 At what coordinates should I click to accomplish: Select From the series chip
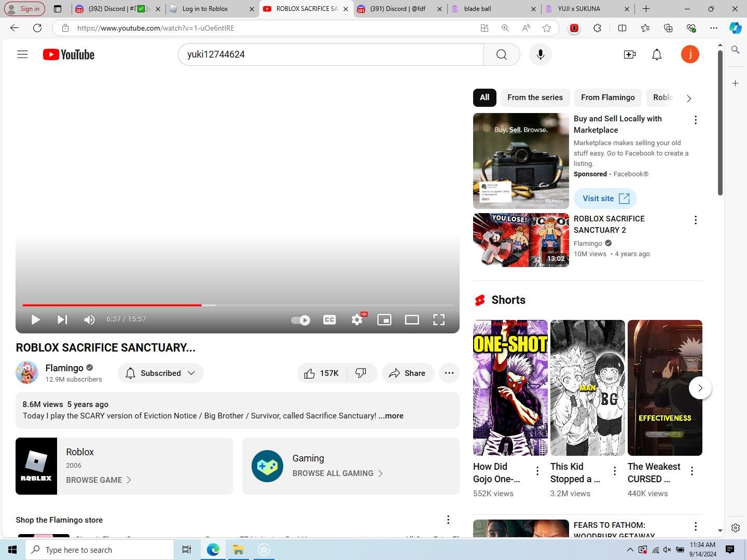click(x=535, y=97)
